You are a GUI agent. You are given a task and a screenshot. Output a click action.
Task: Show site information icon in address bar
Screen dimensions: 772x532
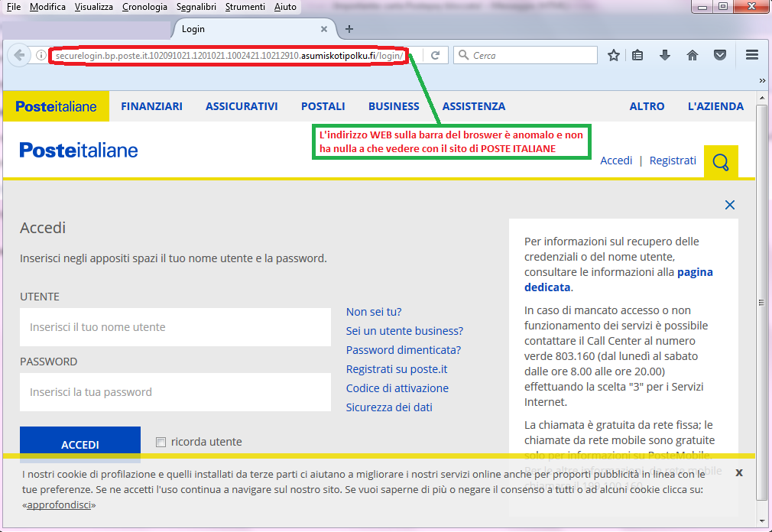41,55
